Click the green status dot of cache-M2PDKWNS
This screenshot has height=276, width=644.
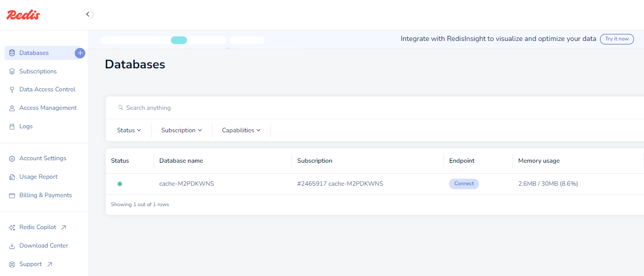[x=120, y=184]
